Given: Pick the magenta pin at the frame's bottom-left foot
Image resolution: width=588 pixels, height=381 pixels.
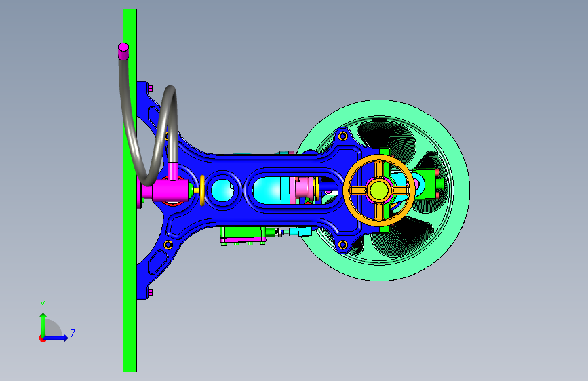Looking at the screenshot, I should coord(151,292).
